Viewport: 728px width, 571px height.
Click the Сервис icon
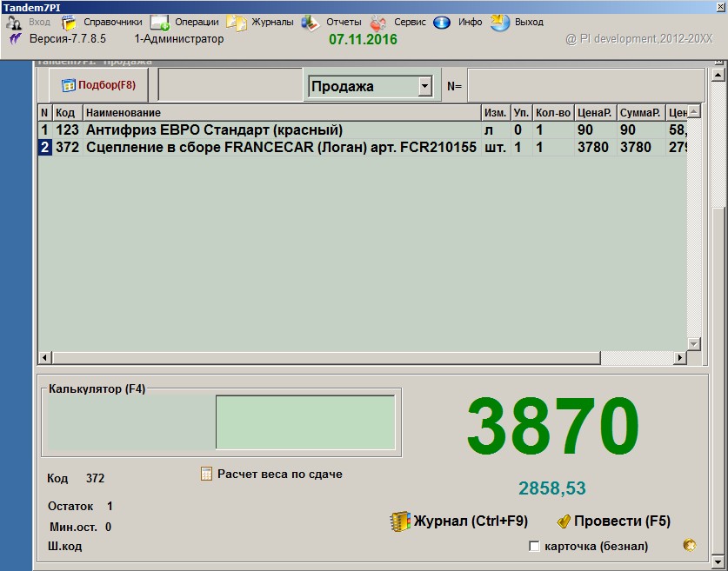(378, 23)
